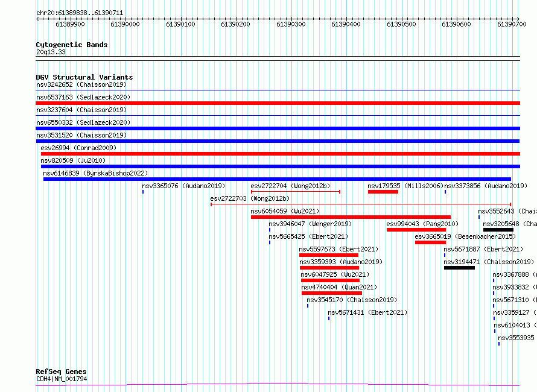Click the black nsv3194471 Chaisson2019 bar
This screenshot has width=537, height=392.
[459, 268]
